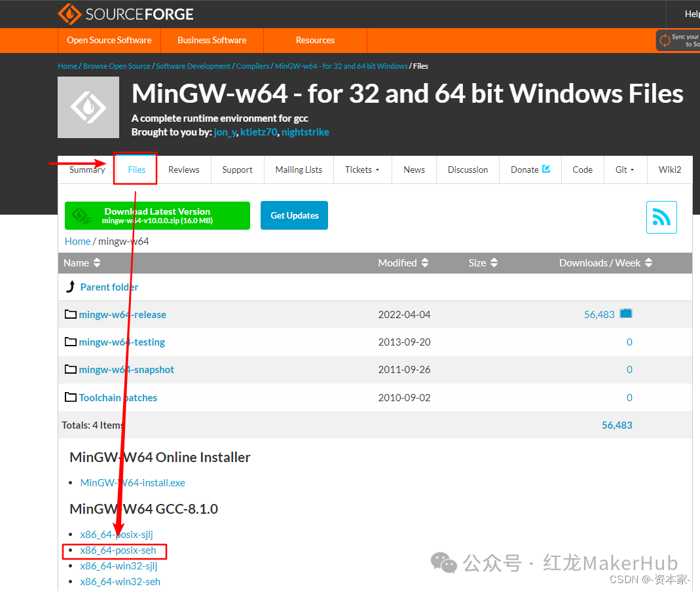Viewport: 700px width, 591px height.
Task: Click the Parent folder up-arrow icon
Action: pos(71,287)
